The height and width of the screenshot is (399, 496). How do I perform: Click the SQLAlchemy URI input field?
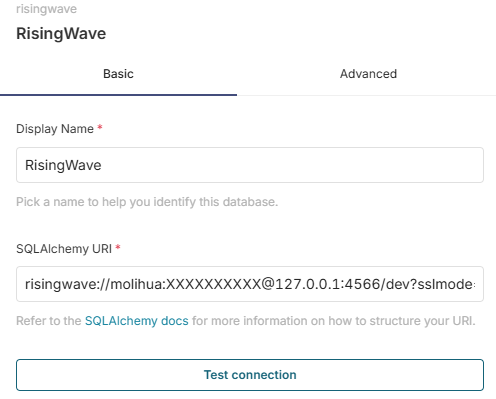(x=250, y=284)
